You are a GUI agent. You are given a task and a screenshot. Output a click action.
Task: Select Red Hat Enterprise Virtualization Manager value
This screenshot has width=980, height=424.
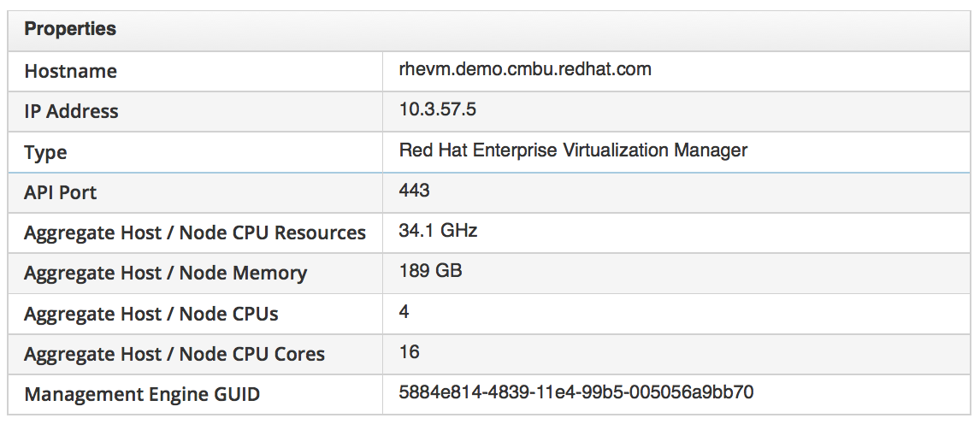point(573,150)
